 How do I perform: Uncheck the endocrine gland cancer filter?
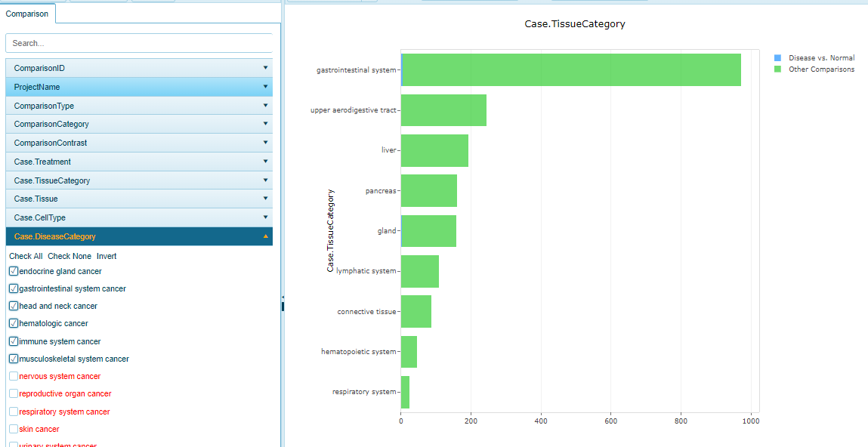click(13, 270)
